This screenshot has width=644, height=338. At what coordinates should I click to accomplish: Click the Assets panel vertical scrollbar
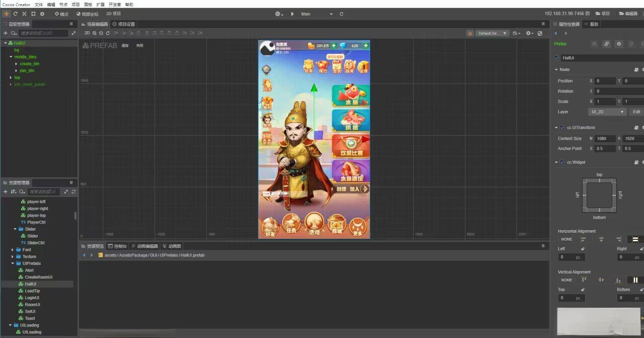76,216
